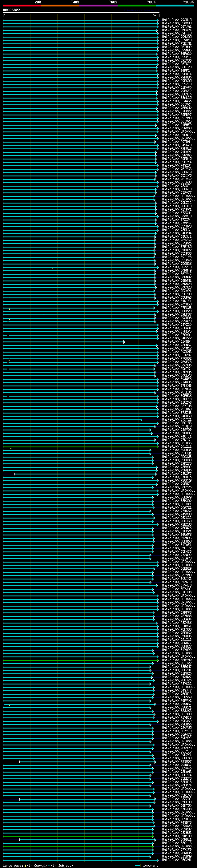Click the UniRef100_B4WIE1 label
This screenshot has width=197, height=868.
[177, 301]
